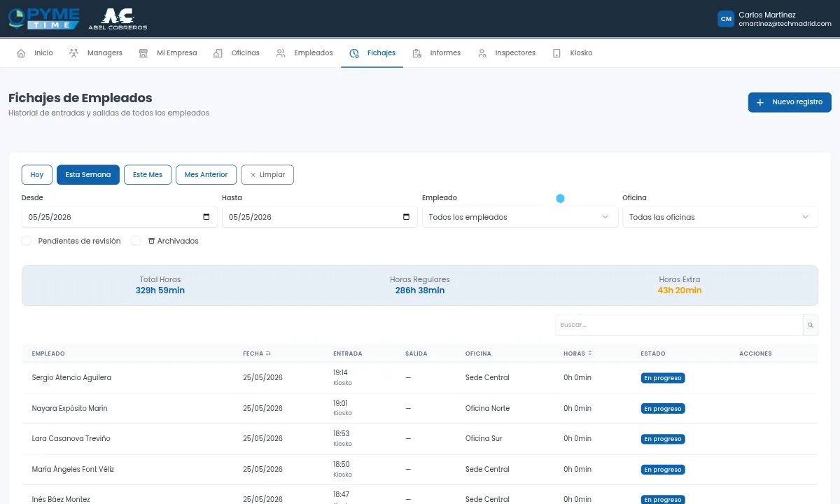Sort by Fecha column sort icon

coord(268,353)
